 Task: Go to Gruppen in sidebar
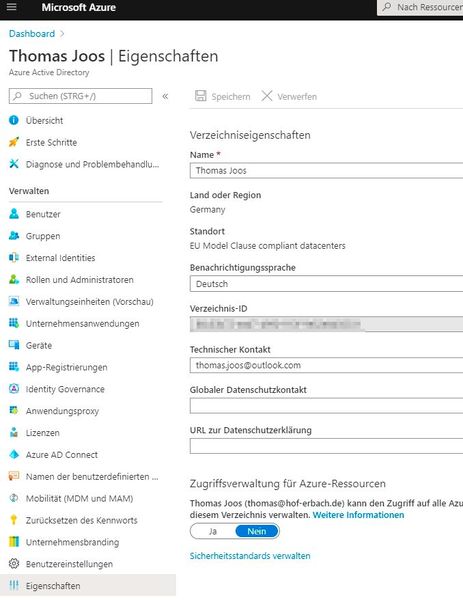point(43,236)
